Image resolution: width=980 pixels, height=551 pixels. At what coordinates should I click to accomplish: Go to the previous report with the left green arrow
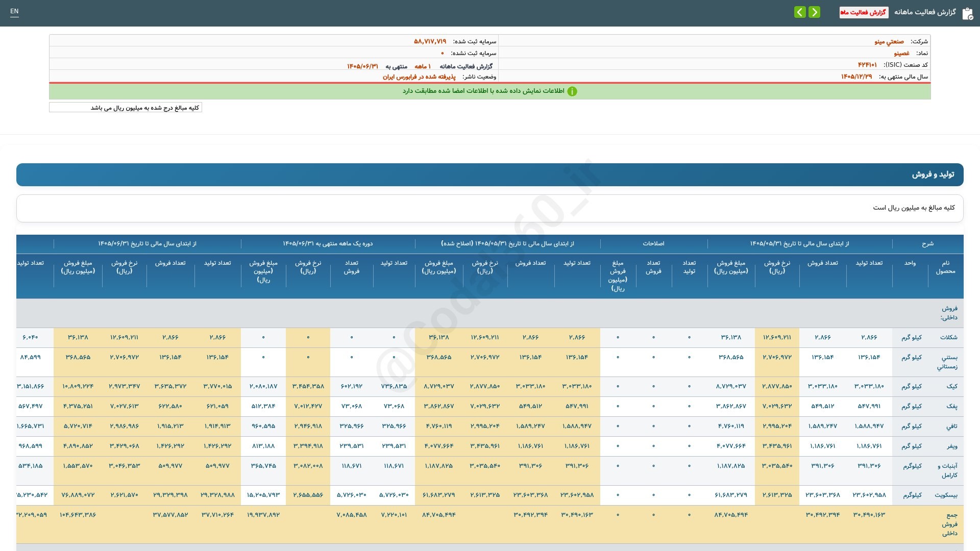pyautogui.click(x=800, y=12)
